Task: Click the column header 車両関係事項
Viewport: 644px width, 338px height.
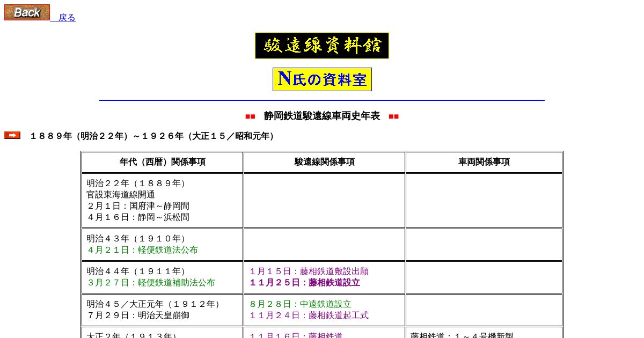Action: [484, 162]
